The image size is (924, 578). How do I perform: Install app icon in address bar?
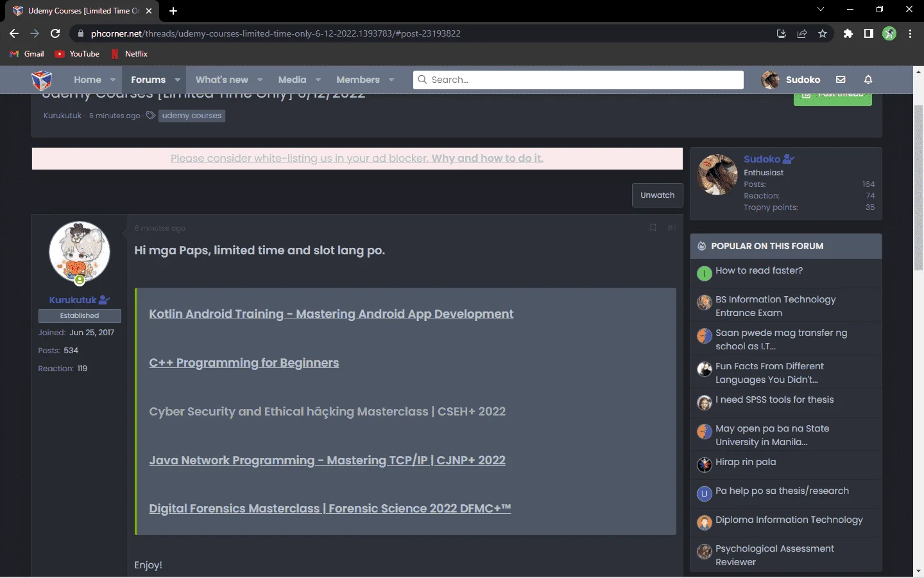pyautogui.click(x=782, y=34)
